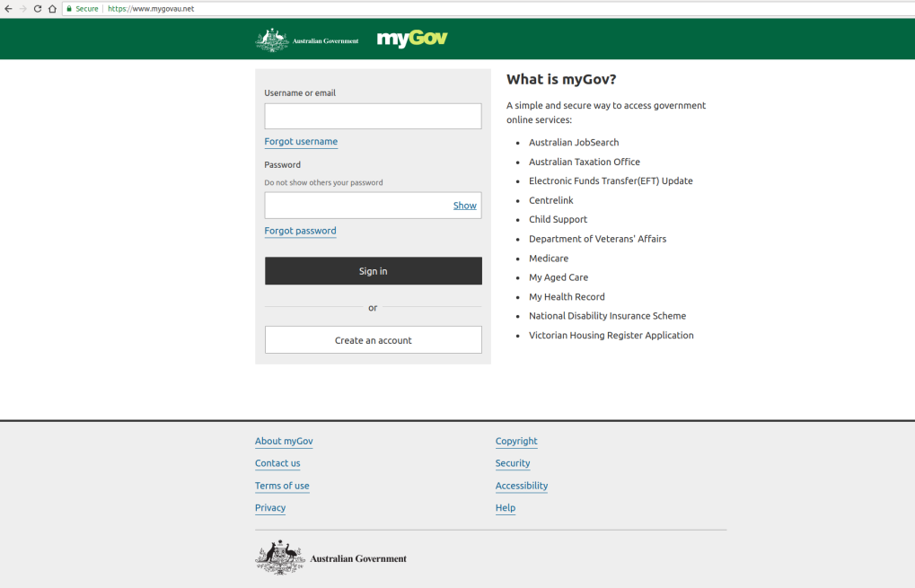Viewport: 915px width, 588px height.
Task: Select 'Australian Taxation Office' list item
Action: click(x=585, y=162)
